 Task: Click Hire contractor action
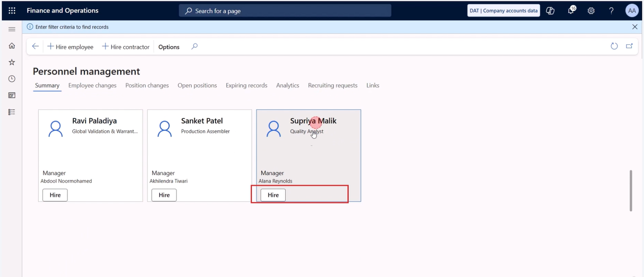[x=126, y=47]
